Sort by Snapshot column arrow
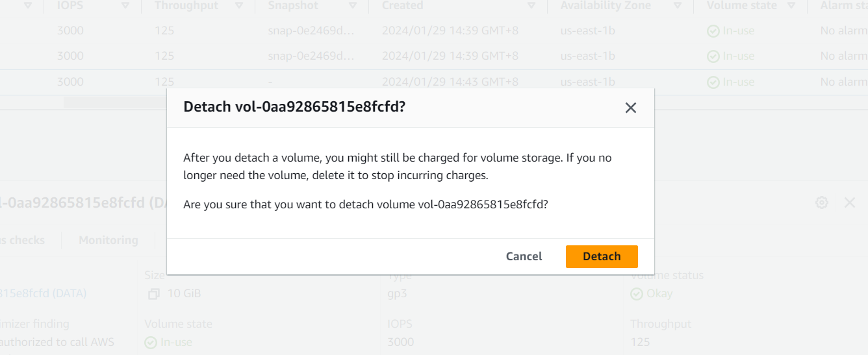The image size is (868, 355). pos(352,5)
